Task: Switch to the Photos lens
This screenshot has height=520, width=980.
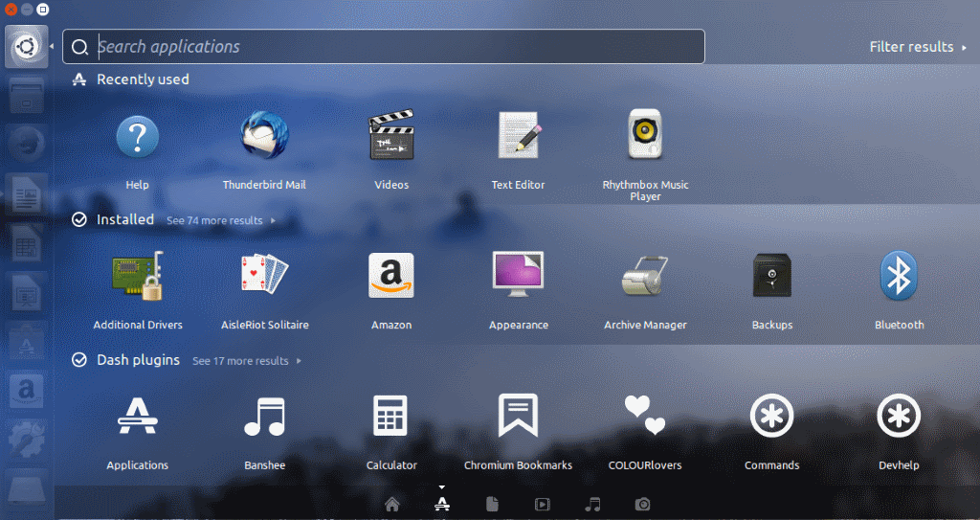Action: click(642, 505)
